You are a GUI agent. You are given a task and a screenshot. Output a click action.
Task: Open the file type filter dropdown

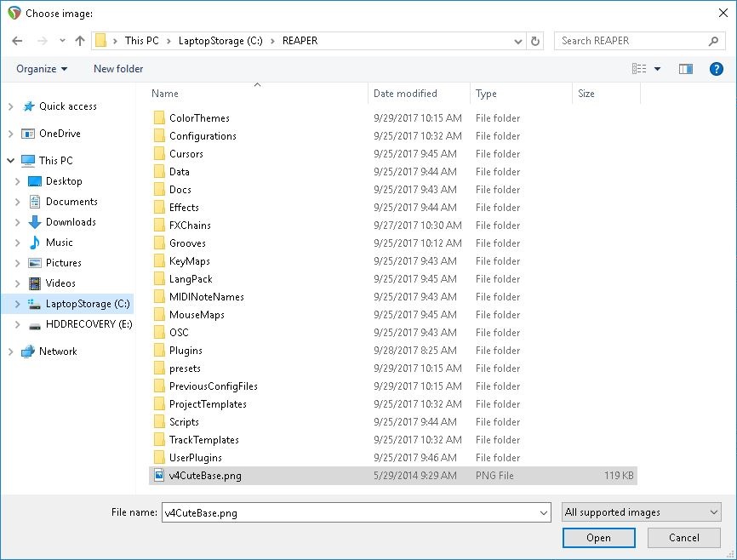click(642, 512)
